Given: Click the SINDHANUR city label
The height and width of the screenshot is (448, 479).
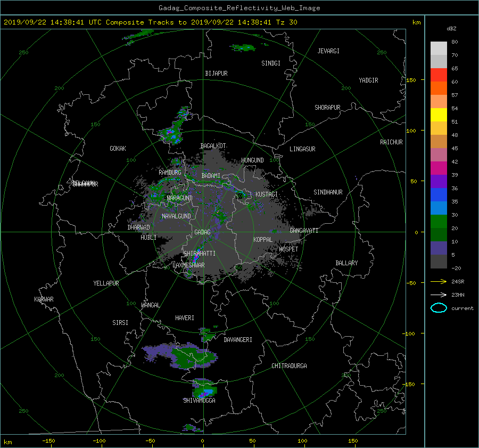Looking at the screenshot, I should click(x=328, y=192).
